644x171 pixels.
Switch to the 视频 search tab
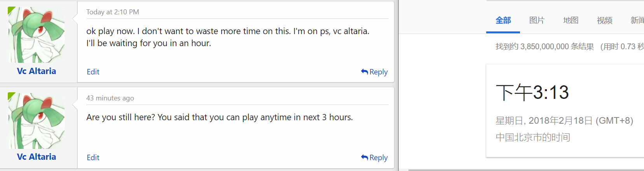coord(604,20)
